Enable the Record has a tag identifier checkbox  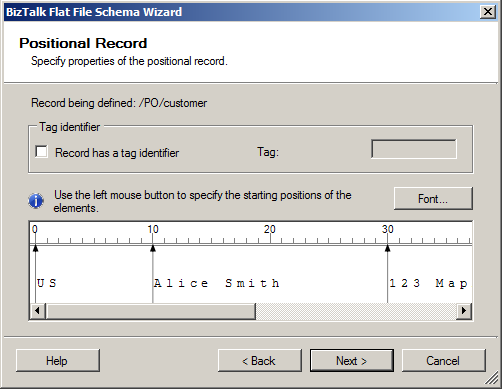41,152
